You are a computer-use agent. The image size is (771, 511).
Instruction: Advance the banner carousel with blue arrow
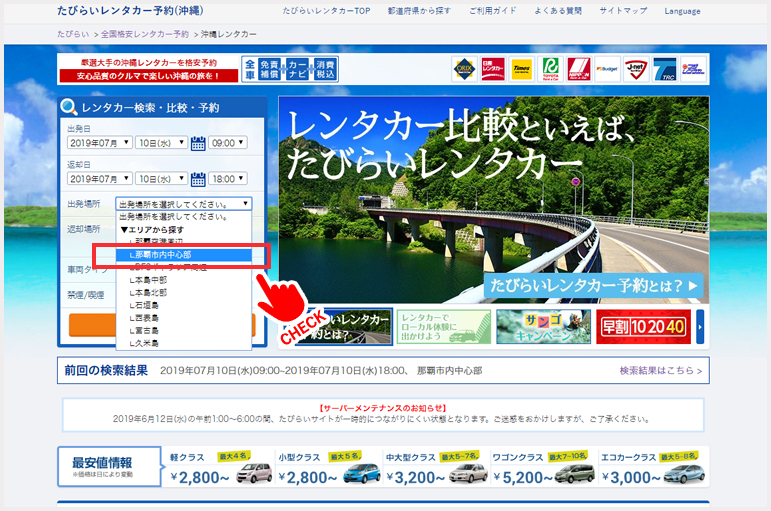click(x=700, y=327)
